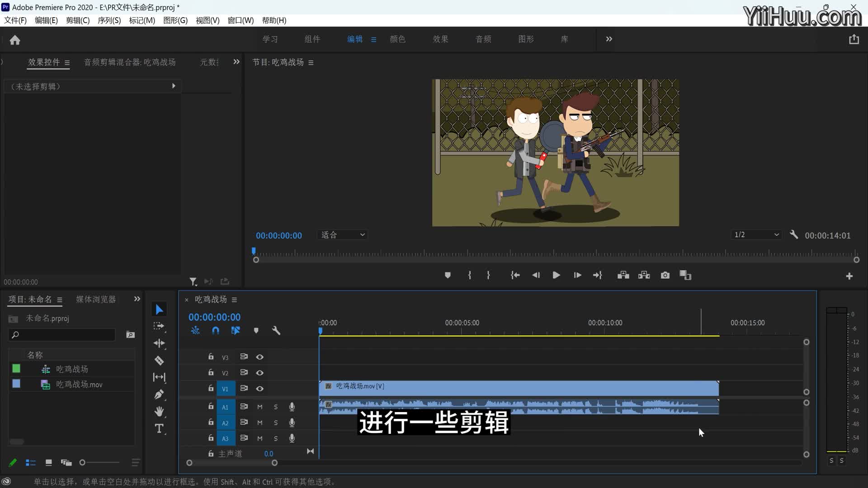Toggle sync lock on track A1
Viewport: 868px width, 488px height.
point(244,407)
